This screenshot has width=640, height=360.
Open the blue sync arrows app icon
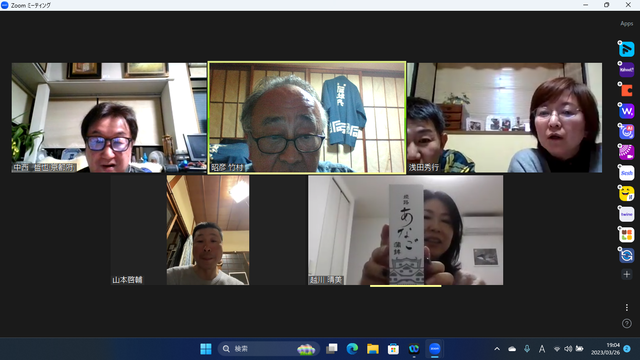[627, 256]
